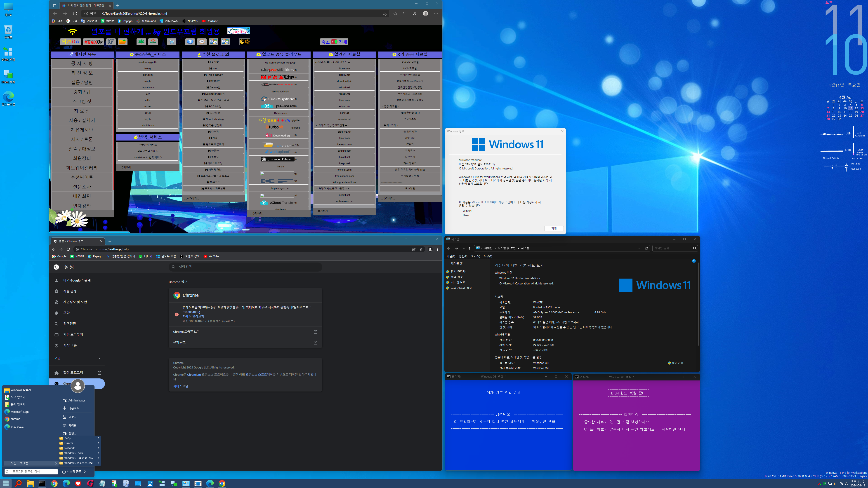The width and height of the screenshot is (868, 488).
Task: Click the 공 지 사 항 board button
Action: pyautogui.click(x=82, y=63)
